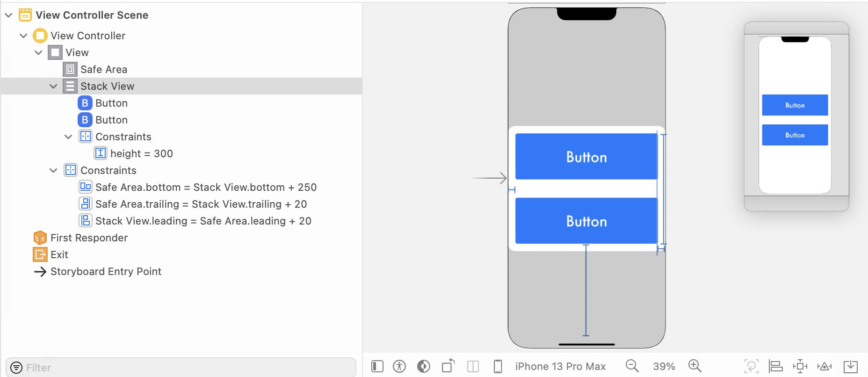Select Storyboard Entry Point row
Screen dimensions: 868x377
click(x=181, y=271)
